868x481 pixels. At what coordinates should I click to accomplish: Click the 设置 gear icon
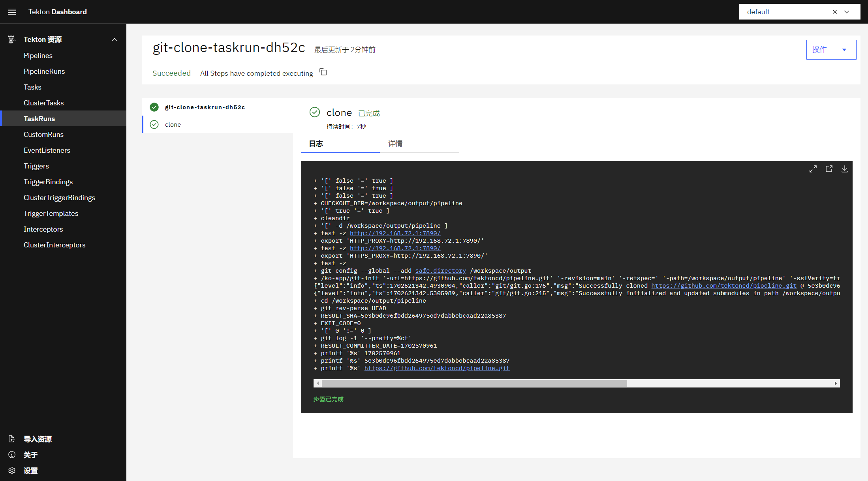12,471
